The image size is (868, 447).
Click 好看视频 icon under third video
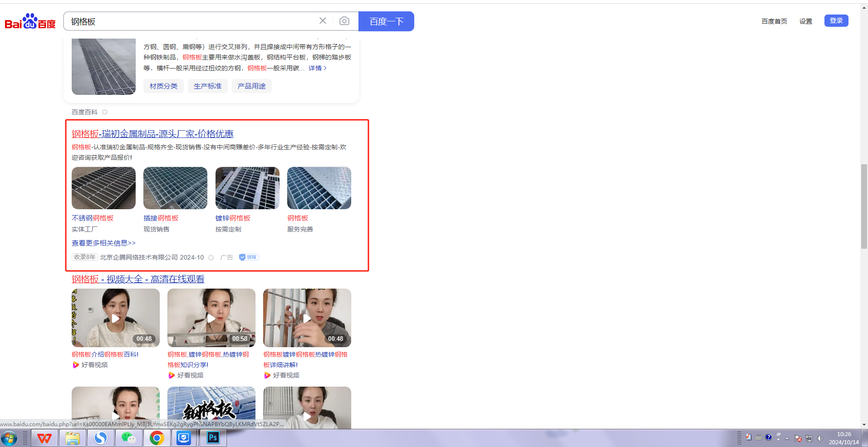tap(267, 375)
